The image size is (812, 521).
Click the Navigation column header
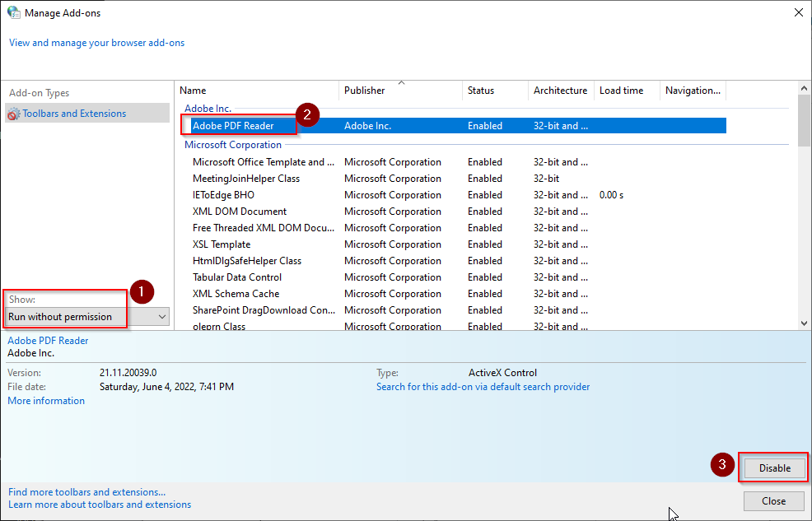tap(693, 91)
